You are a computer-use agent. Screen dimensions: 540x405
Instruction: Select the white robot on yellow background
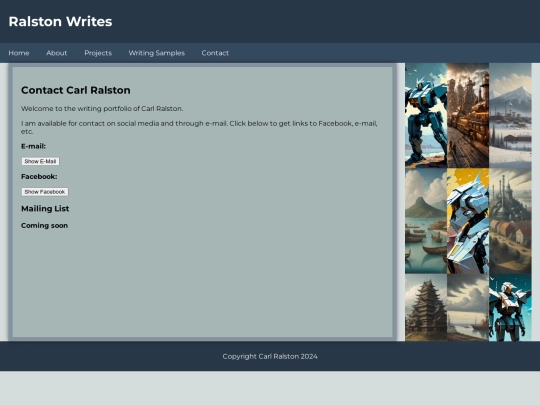468,221
